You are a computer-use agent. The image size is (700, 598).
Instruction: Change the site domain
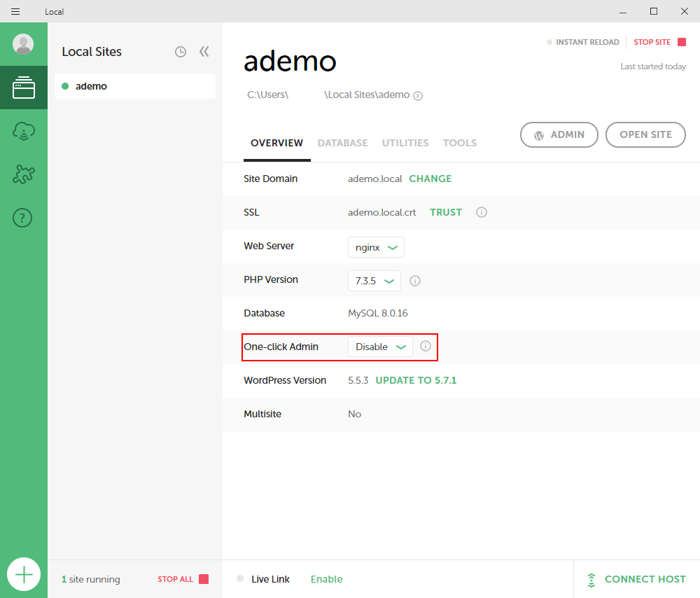[430, 179]
